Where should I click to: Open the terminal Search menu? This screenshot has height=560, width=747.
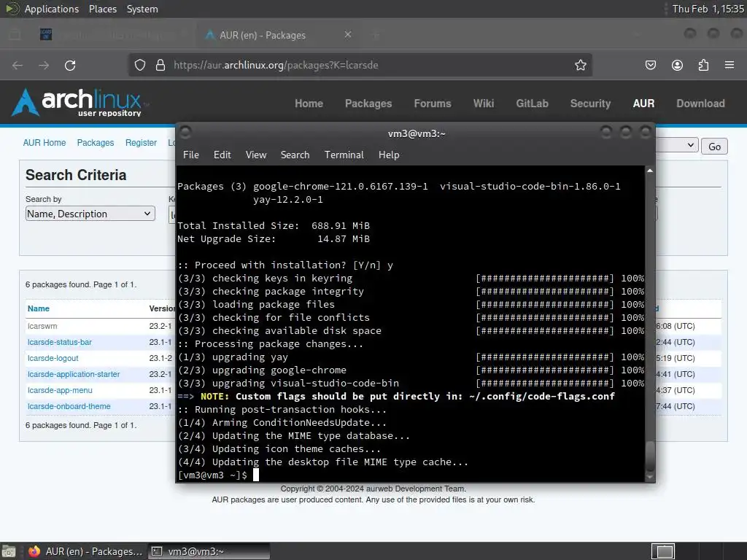(295, 155)
